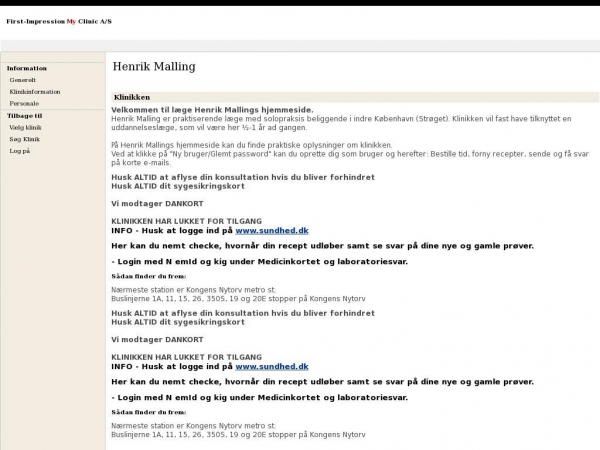The width and height of the screenshot is (600, 450).
Task: Click the first Sådan finder du frem heading
Action: [148, 275]
